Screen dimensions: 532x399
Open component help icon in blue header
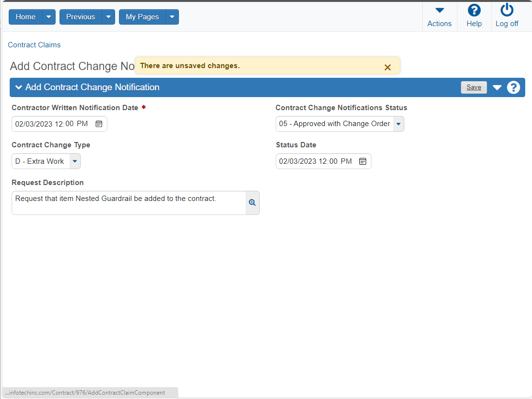coord(513,87)
